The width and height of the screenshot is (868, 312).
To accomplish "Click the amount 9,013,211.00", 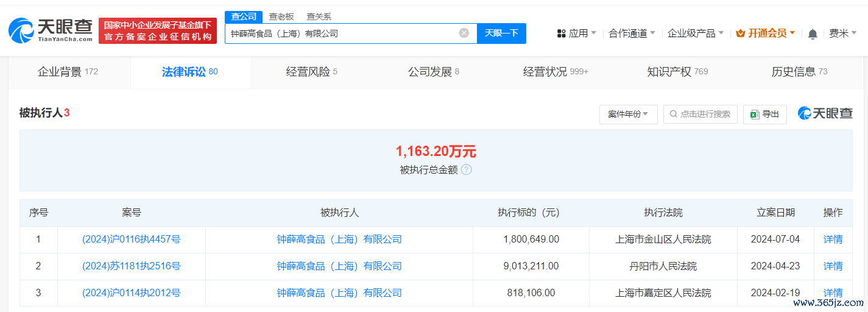I will pos(531,266).
